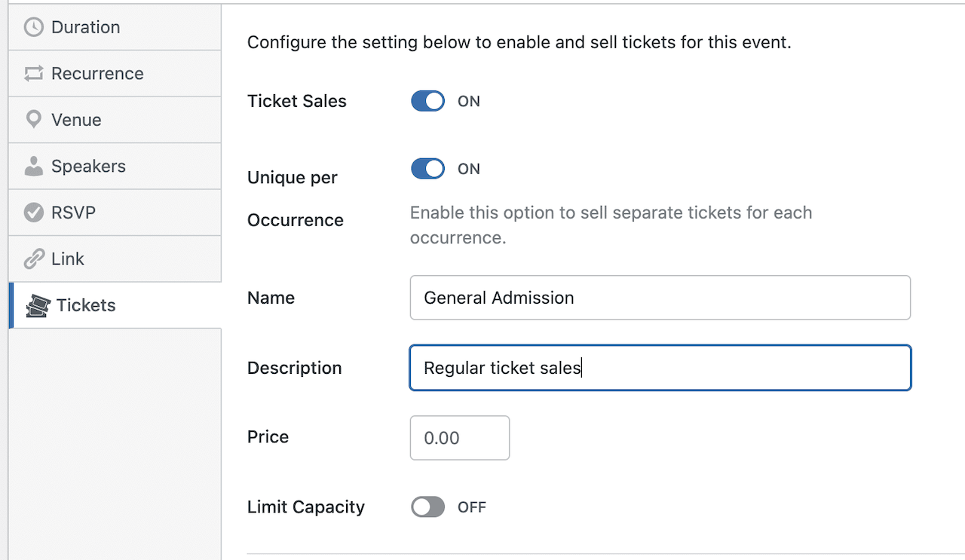Disable the Unique per Occurrence toggle
Screen dimensions: 965x560
point(427,169)
